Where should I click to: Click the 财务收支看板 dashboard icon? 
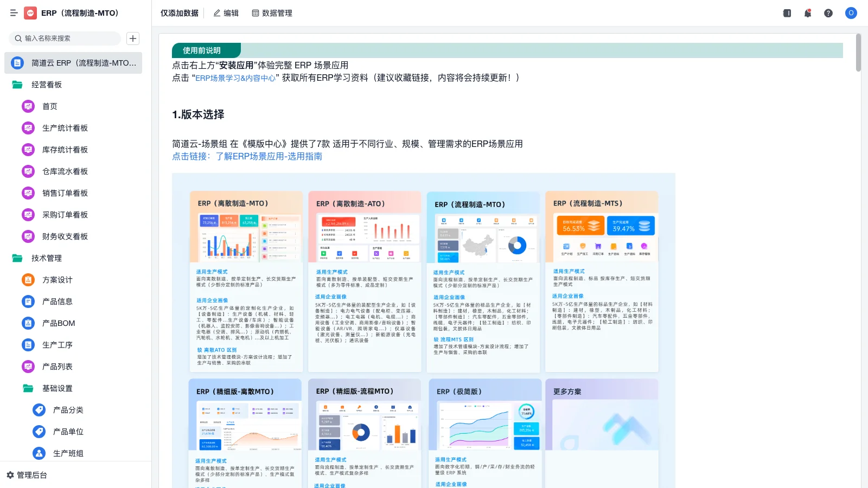(x=28, y=236)
